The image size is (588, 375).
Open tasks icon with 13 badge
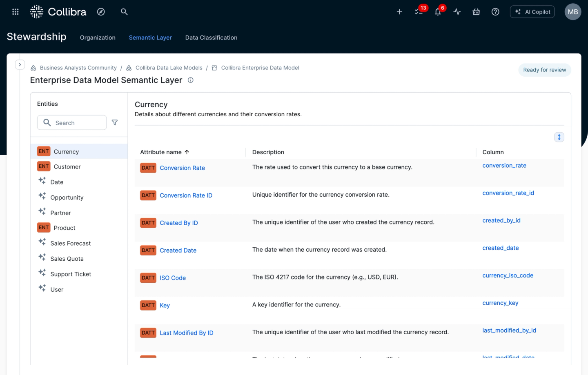pos(419,12)
